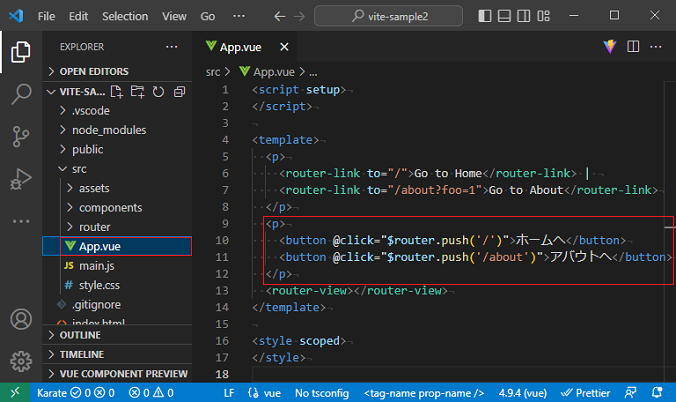Collapse all folders in explorer
676x402 pixels.
(x=179, y=91)
